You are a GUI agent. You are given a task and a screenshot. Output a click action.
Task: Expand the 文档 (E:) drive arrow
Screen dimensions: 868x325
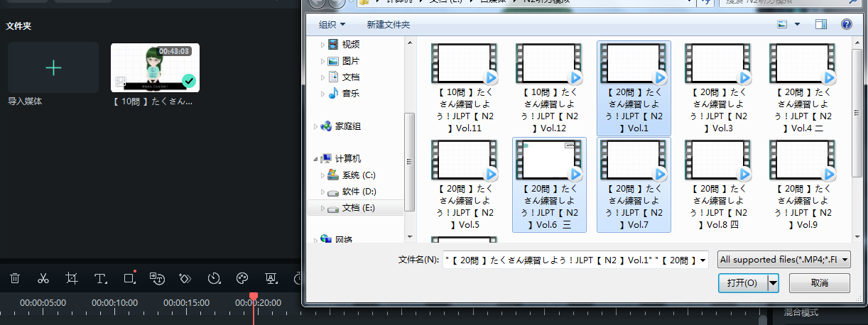322,208
